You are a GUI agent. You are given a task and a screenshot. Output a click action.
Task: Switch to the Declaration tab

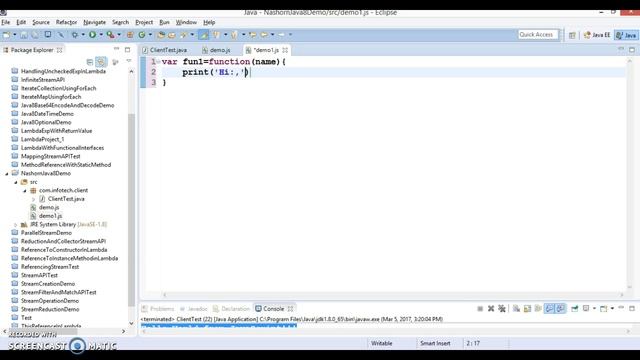(x=231, y=309)
